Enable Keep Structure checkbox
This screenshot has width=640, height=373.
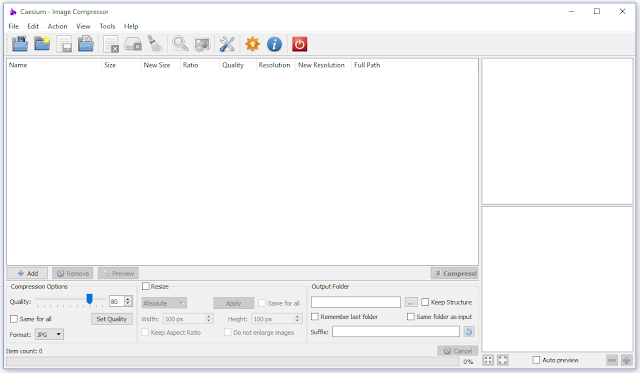(425, 302)
